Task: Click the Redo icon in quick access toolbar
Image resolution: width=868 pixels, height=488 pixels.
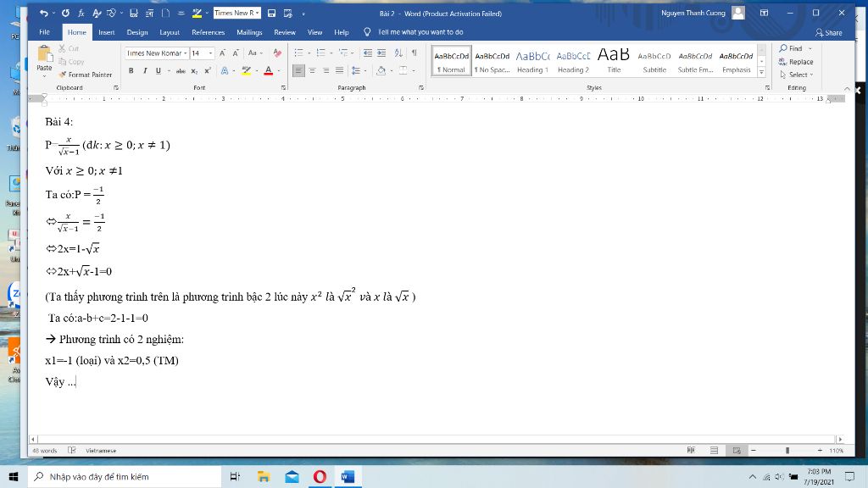Action: (x=65, y=13)
